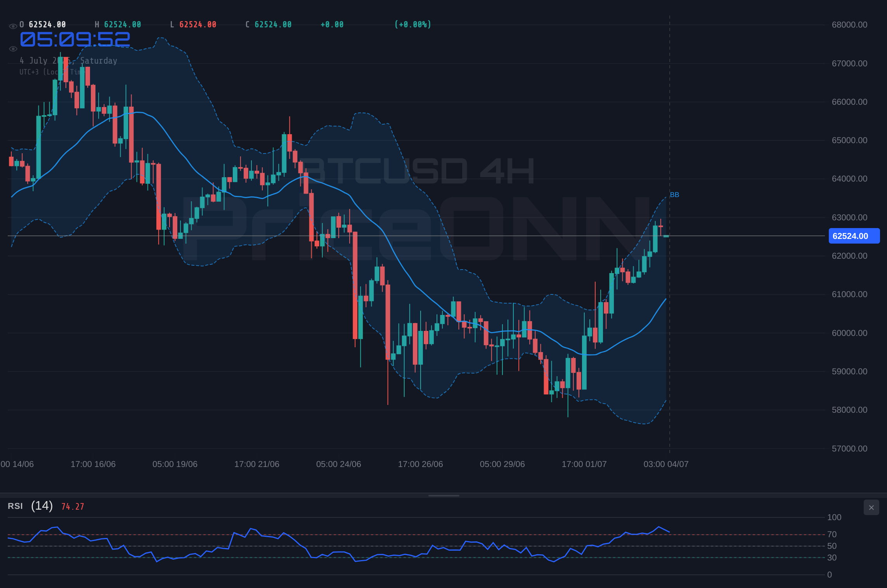This screenshot has height=588, width=887.
Task: Click the RSI scale label 0
Action: 830,575
